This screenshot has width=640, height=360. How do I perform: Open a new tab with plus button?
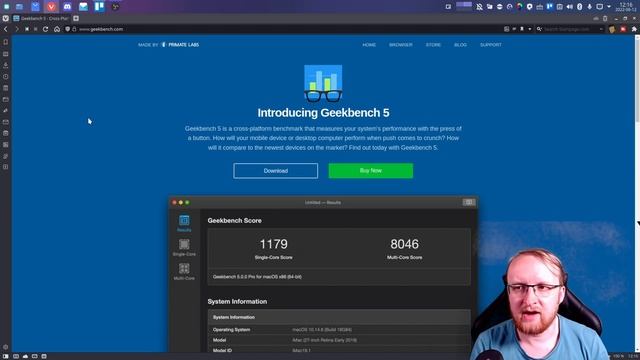[76, 18]
